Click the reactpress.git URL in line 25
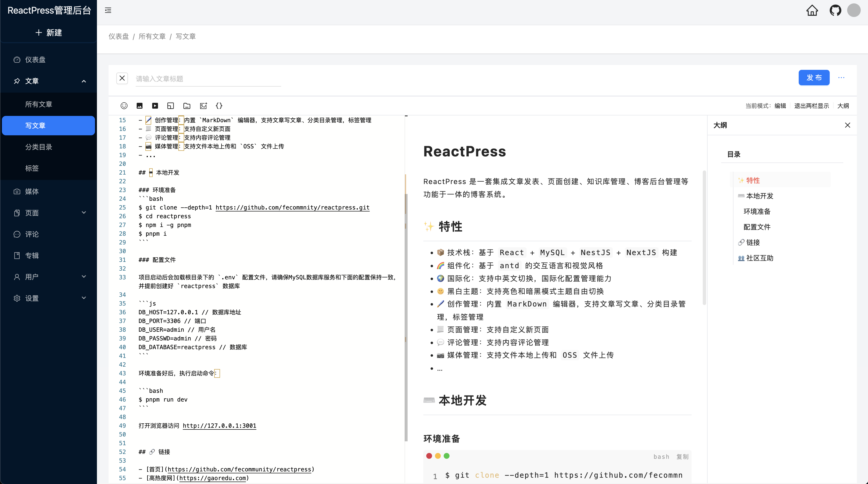Screen dimensions: 868x484 (292, 207)
